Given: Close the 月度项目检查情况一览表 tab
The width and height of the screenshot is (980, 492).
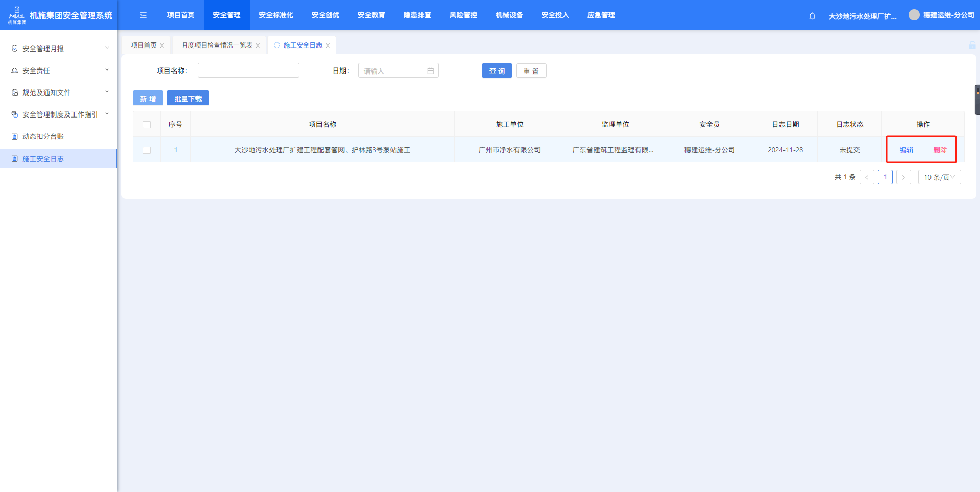Looking at the screenshot, I should pyautogui.click(x=258, y=46).
